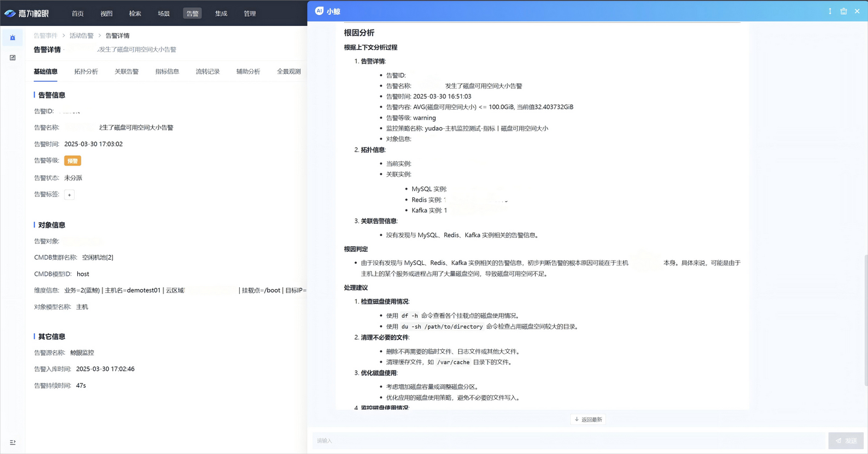Click the 返回最新 button

pyautogui.click(x=588, y=419)
